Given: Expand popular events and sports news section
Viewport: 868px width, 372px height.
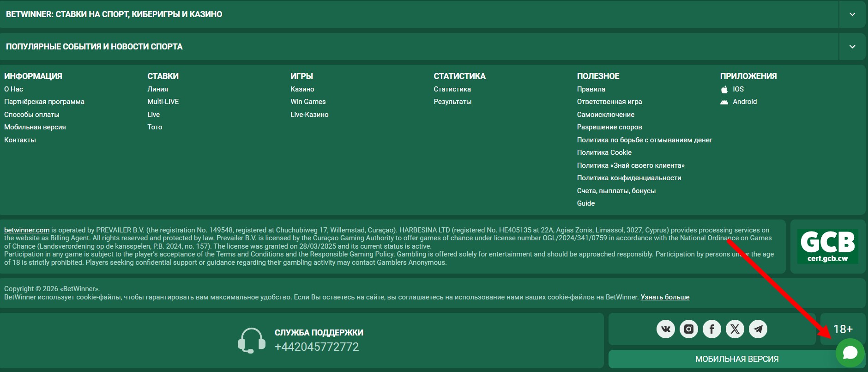Looking at the screenshot, I should click(x=852, y=47).
